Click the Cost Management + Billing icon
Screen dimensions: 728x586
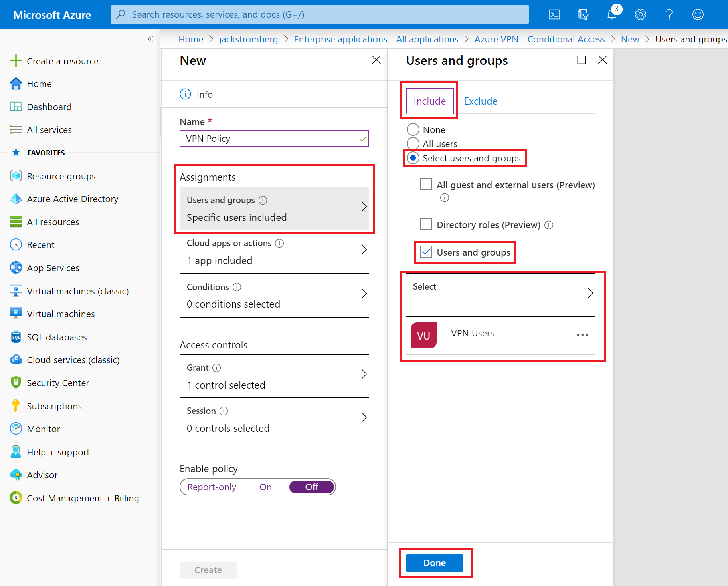(x=16, y=498)
